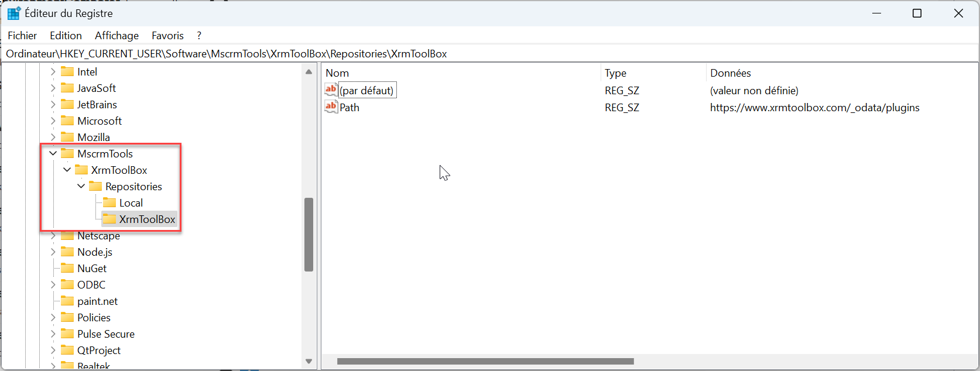980x371 pixels.
Task: Expand the Pulse Secure registry key
Action: [x=53, y=334]
